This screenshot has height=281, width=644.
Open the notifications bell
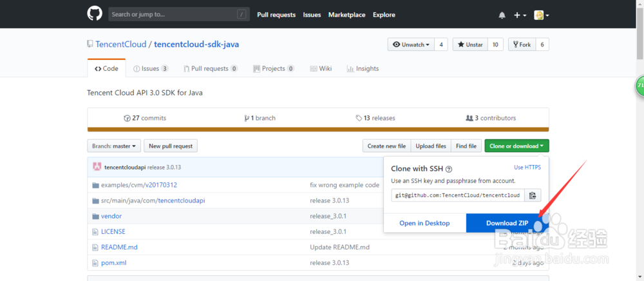[x=502, y=15]
